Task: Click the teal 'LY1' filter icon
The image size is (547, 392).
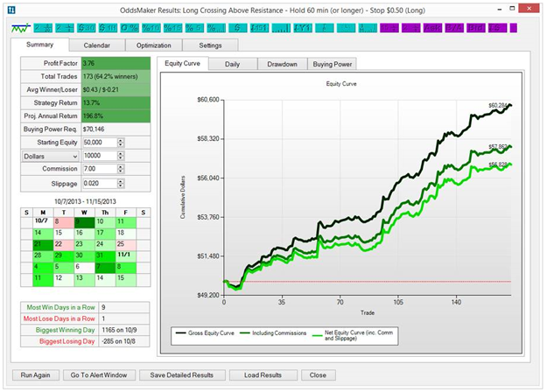Action: (303, 28)
